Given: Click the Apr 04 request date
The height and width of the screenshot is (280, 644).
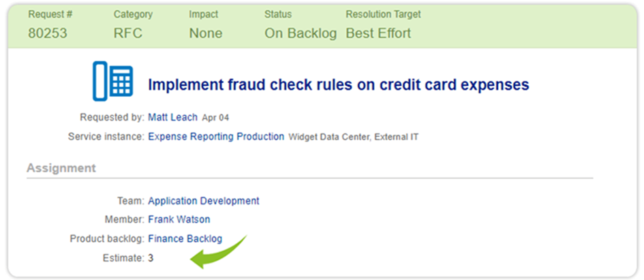Looking at the screenshot, I should (x=215, y=119).
